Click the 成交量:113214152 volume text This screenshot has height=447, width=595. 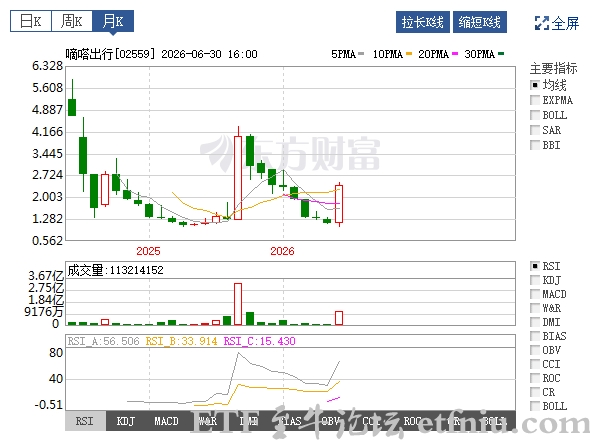tap(115, 270)
